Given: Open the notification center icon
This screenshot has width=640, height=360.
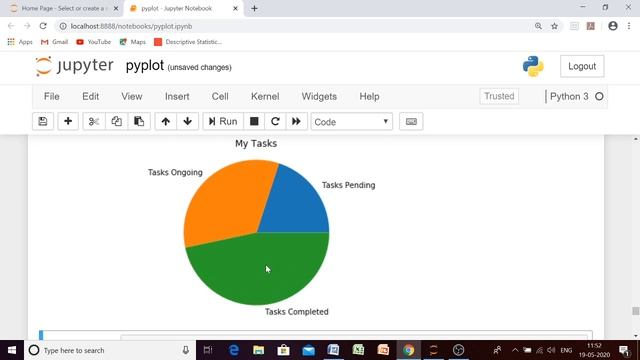Looking at the screenshot, I should 624,350.
